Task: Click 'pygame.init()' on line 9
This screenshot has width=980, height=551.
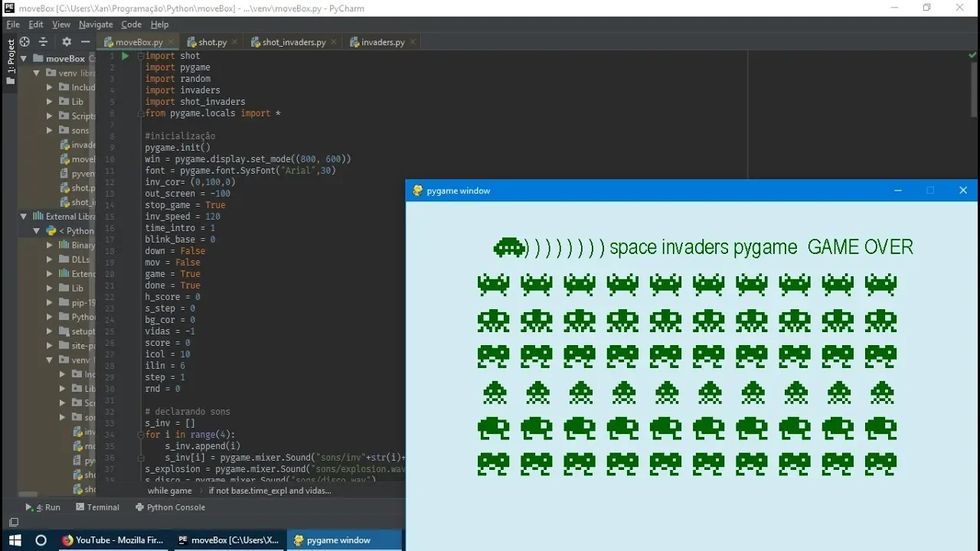Action: [x=178, y=148]
